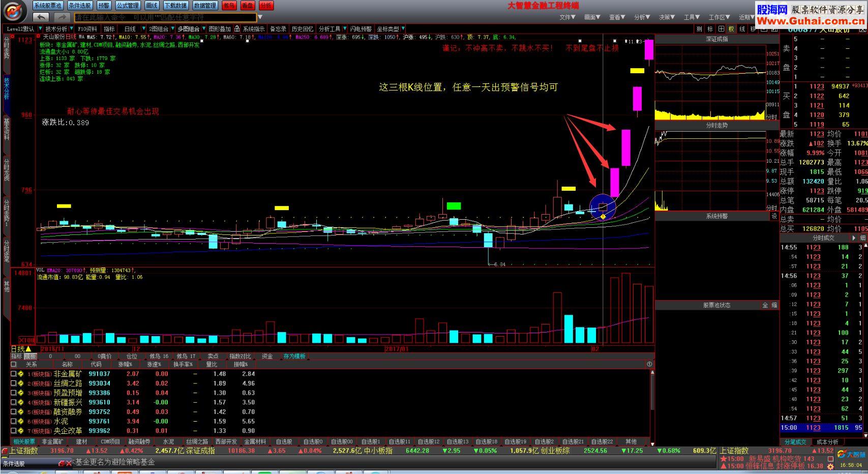The height and width of the screenshot is (474, 868).
Task: Click in the command input field
Action: tap(165, 18)
